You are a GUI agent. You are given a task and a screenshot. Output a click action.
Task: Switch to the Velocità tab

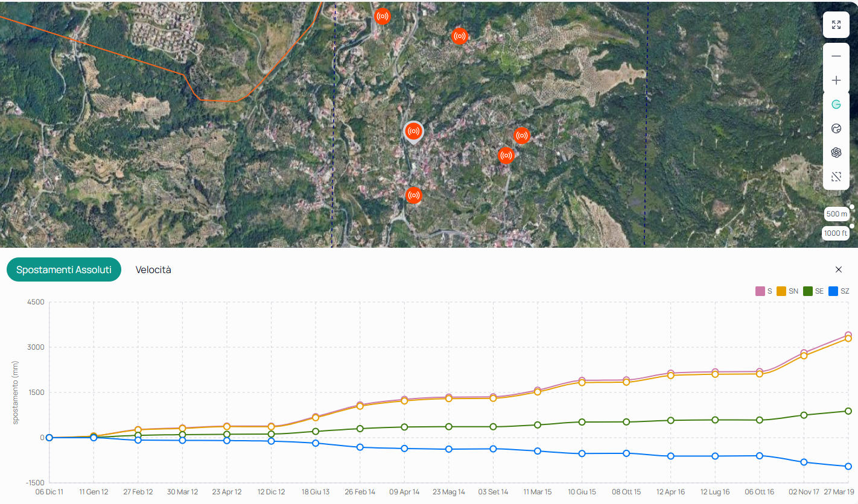[153, 269]
